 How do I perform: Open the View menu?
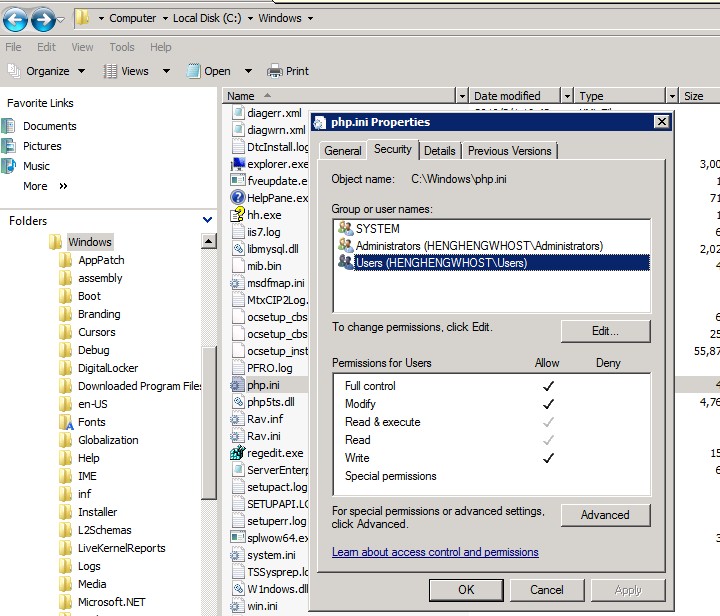pos(82,47)
